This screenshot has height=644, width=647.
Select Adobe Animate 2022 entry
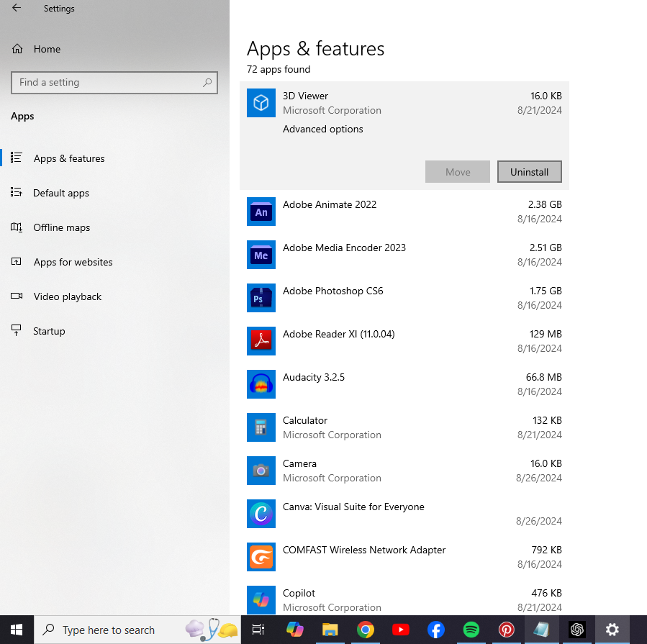[404, 212]
